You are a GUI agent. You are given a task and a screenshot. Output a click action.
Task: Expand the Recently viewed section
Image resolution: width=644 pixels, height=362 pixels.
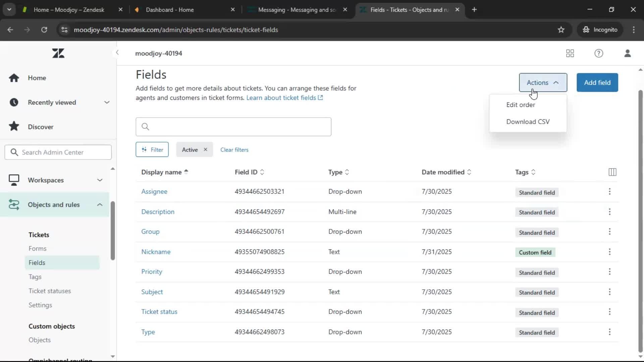tap(107, 102)
